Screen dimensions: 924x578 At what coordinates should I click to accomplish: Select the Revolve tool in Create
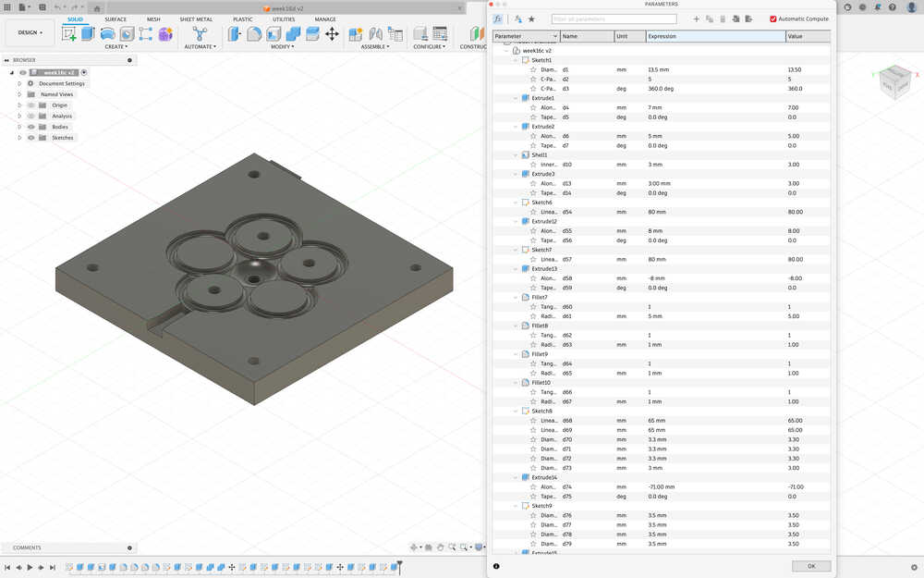click(x=107, y=33)
